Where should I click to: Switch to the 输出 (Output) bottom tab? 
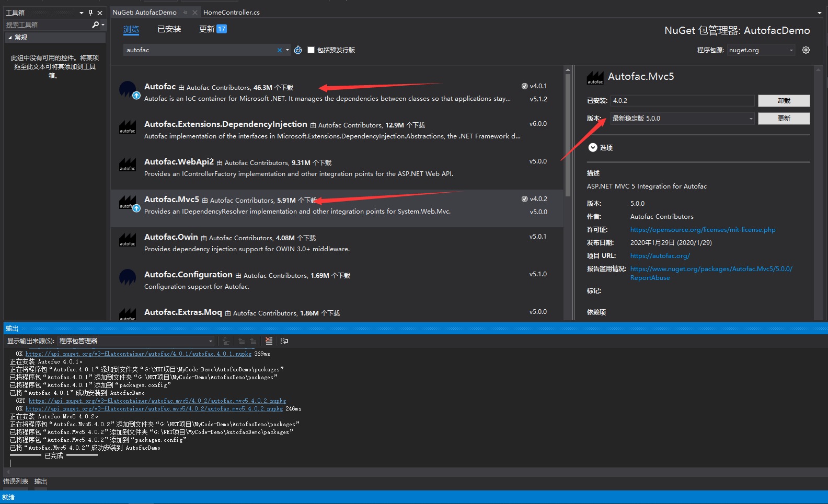41,482
